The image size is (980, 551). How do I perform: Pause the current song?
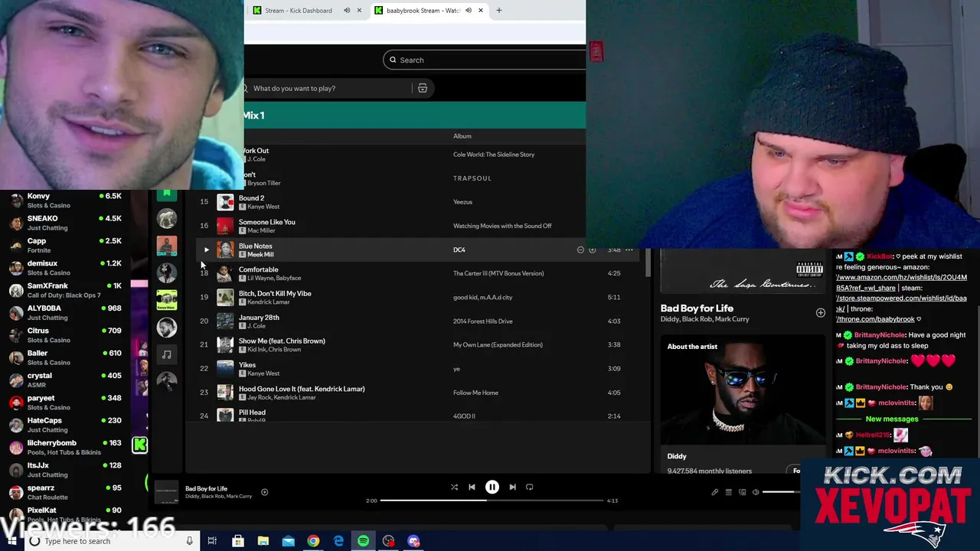pos(492,487)
